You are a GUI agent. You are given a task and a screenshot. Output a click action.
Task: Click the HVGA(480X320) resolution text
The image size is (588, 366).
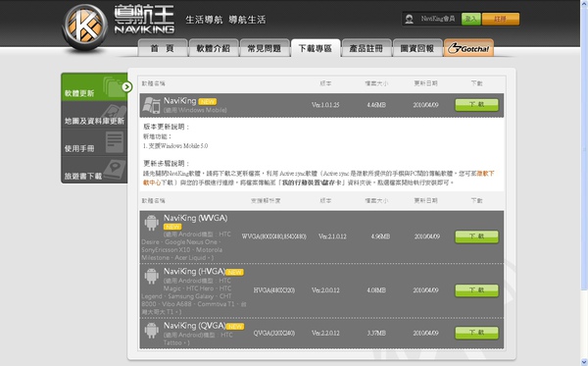[274, 290]
